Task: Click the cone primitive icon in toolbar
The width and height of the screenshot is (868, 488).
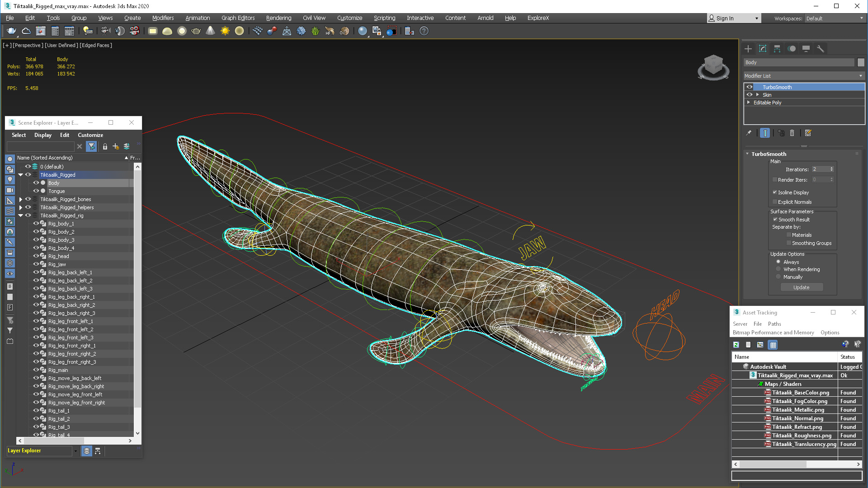Action: [210, 31]
